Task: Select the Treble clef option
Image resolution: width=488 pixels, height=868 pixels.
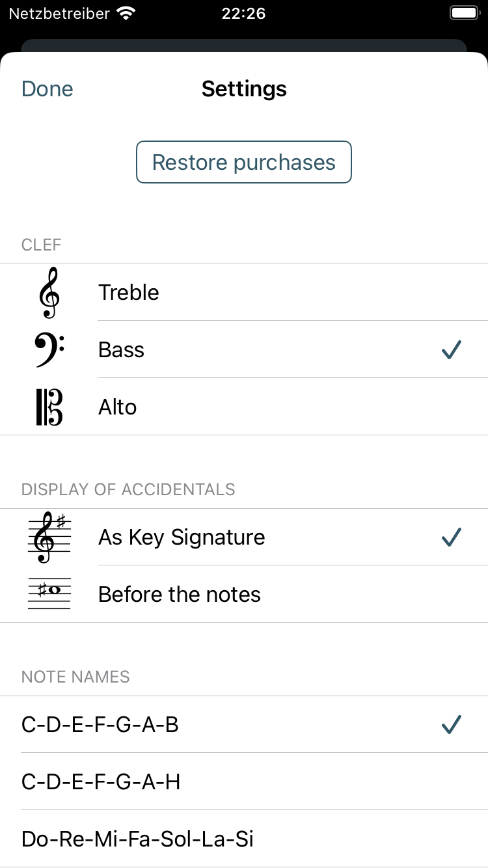Action: tap(244, 293)
